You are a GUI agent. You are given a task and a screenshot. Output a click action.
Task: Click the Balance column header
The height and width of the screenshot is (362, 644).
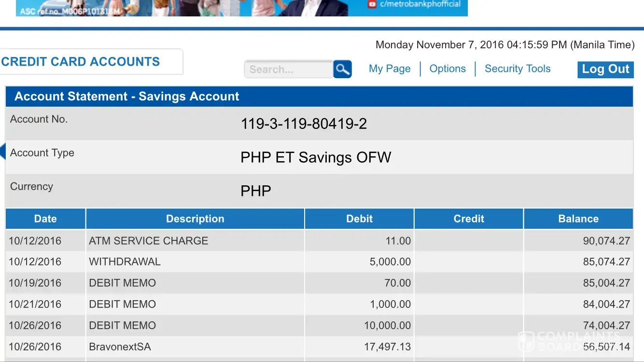pos(578,219)
